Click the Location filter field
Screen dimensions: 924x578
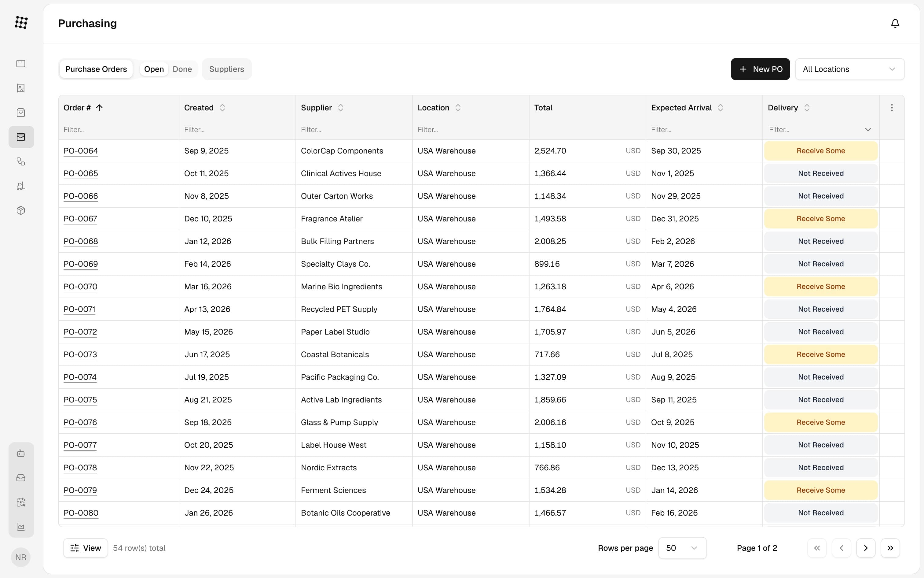click(471, 130)
